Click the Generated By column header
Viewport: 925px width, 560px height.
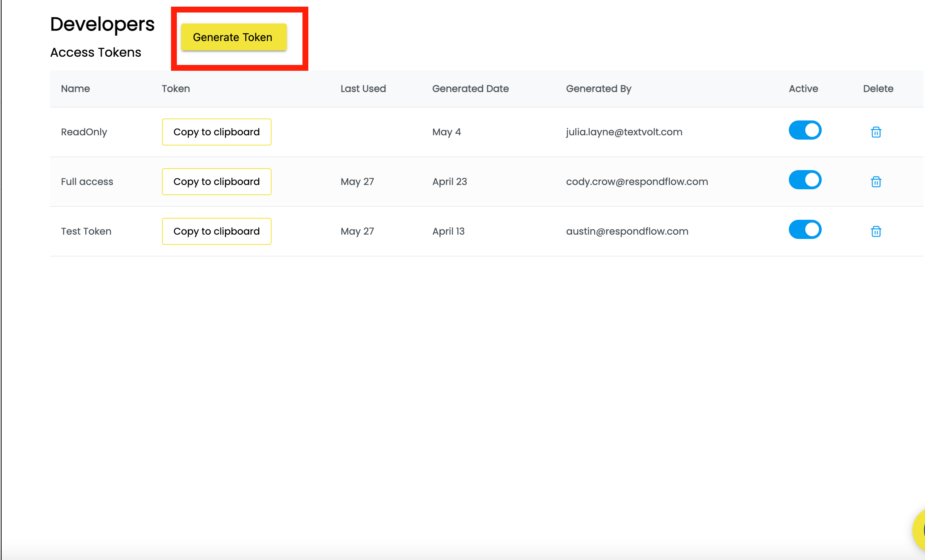(x=599, y=89)
